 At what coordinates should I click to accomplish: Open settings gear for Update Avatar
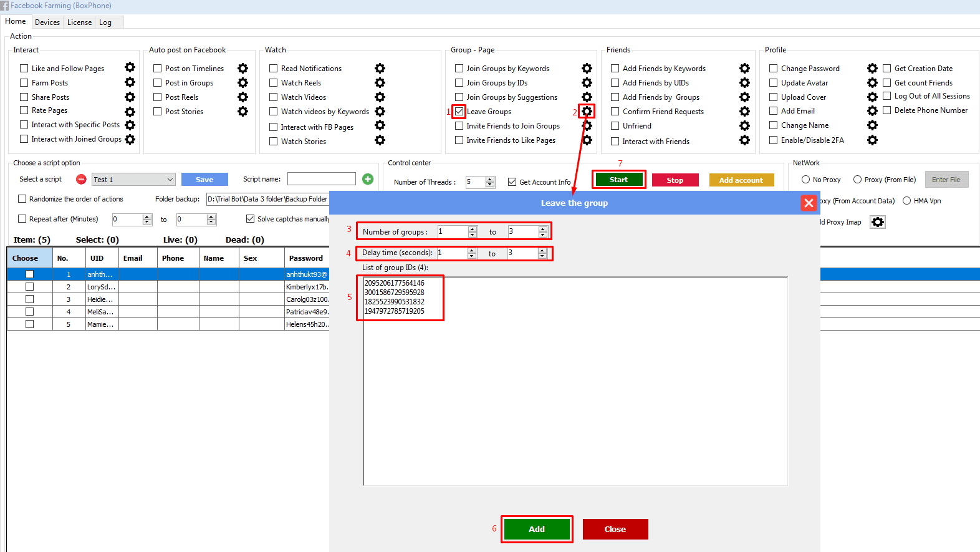872,82
